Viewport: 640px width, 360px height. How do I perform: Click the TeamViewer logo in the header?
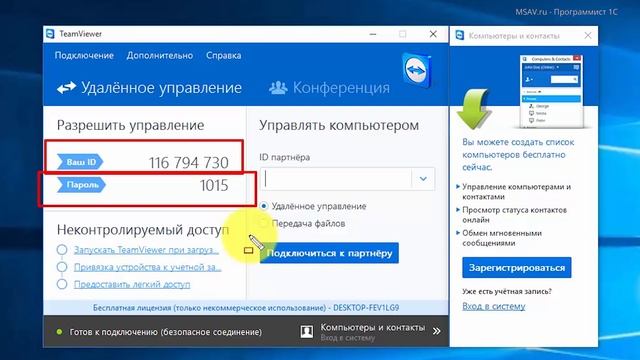point(416,70)
